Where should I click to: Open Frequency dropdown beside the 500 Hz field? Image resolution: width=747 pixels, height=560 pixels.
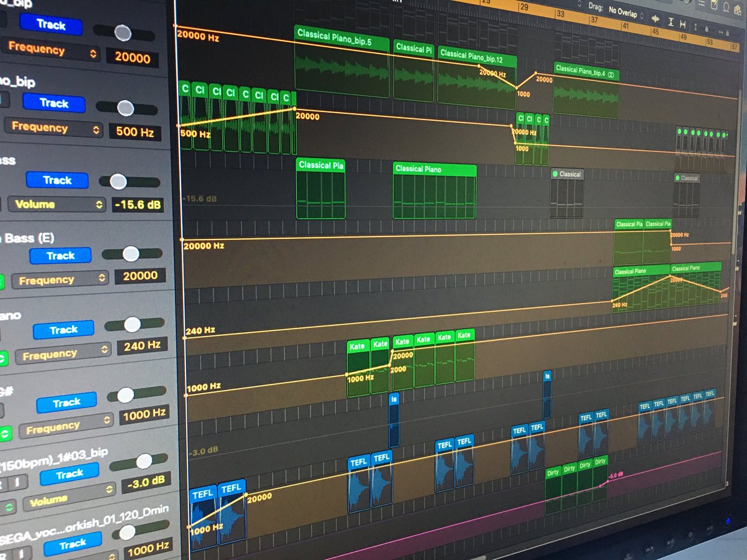pos(53,128)
